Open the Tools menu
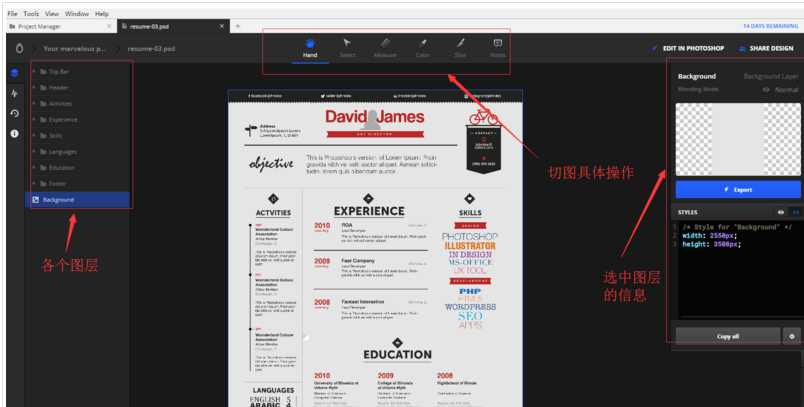This screenshot has height=407, width=804. click(31, 14)
